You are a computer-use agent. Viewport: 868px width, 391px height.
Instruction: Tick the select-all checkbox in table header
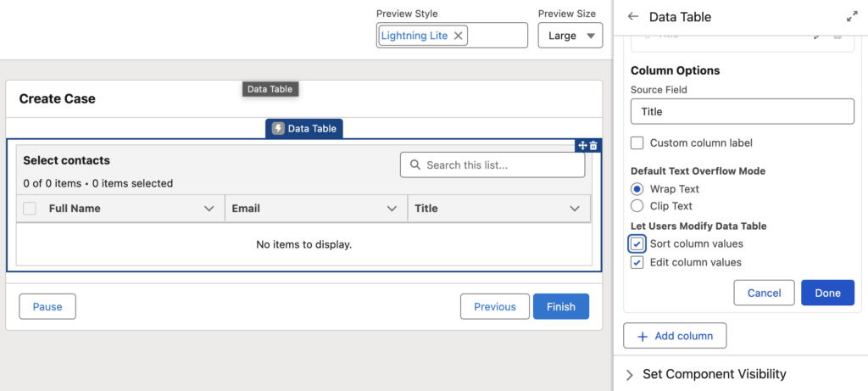coord(30,209)
